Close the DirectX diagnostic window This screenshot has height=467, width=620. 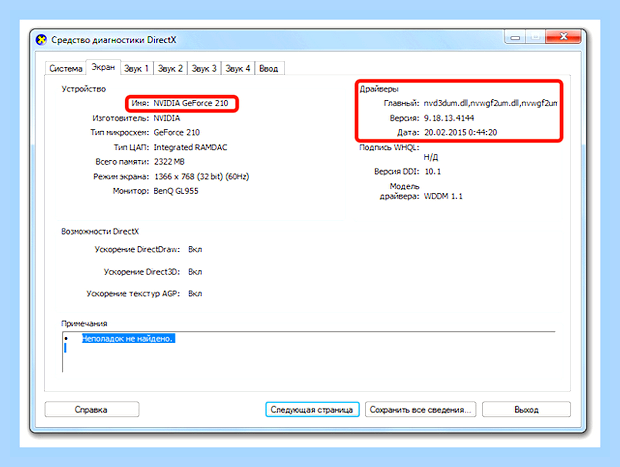click(563, 37)
